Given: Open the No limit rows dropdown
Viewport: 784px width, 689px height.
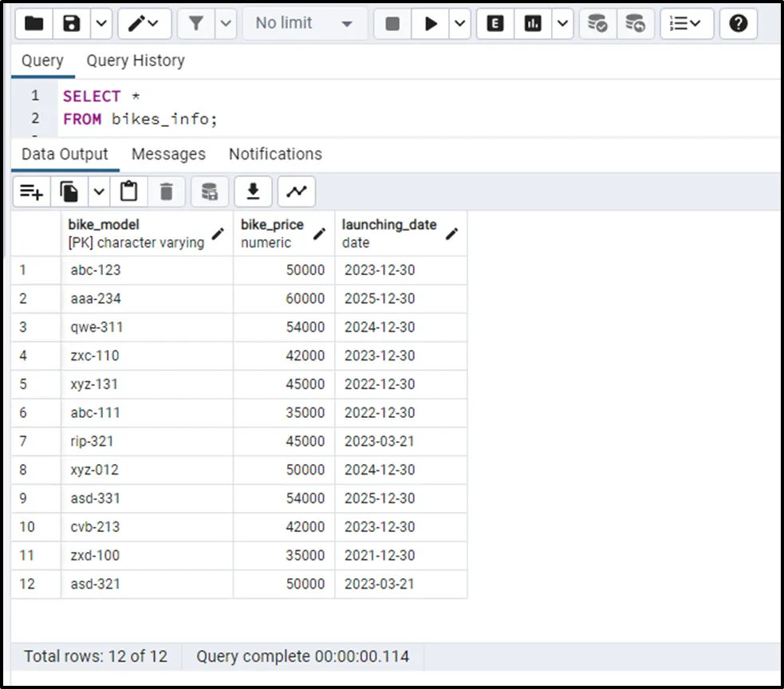Looking at the screenshot, I should pos(305,24).
